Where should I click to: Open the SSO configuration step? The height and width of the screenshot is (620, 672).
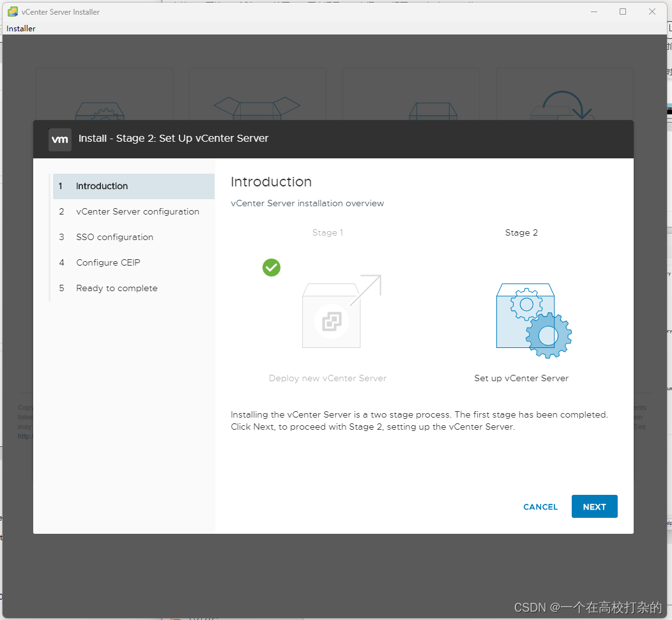point(134,237)
